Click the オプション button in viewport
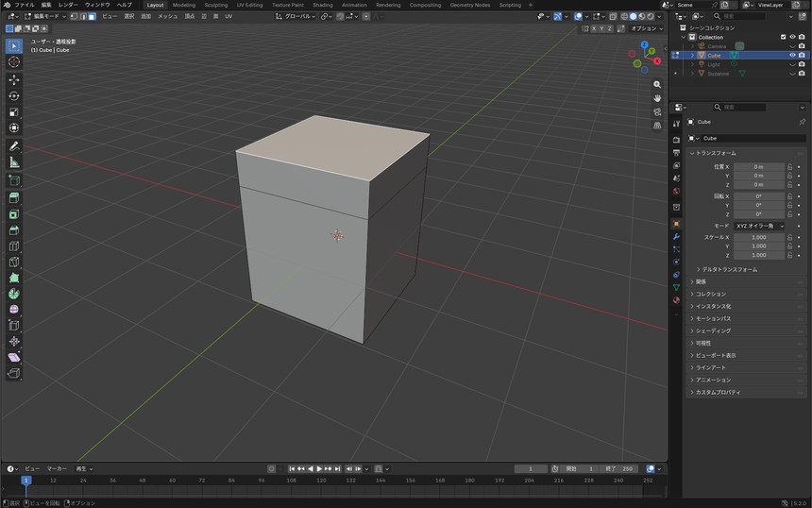 coord(646,28)
